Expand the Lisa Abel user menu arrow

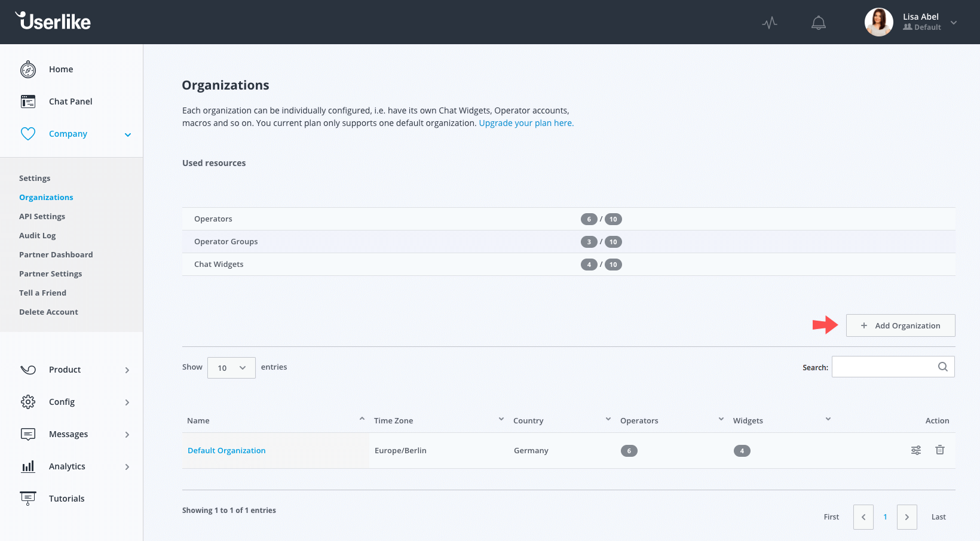954,23
